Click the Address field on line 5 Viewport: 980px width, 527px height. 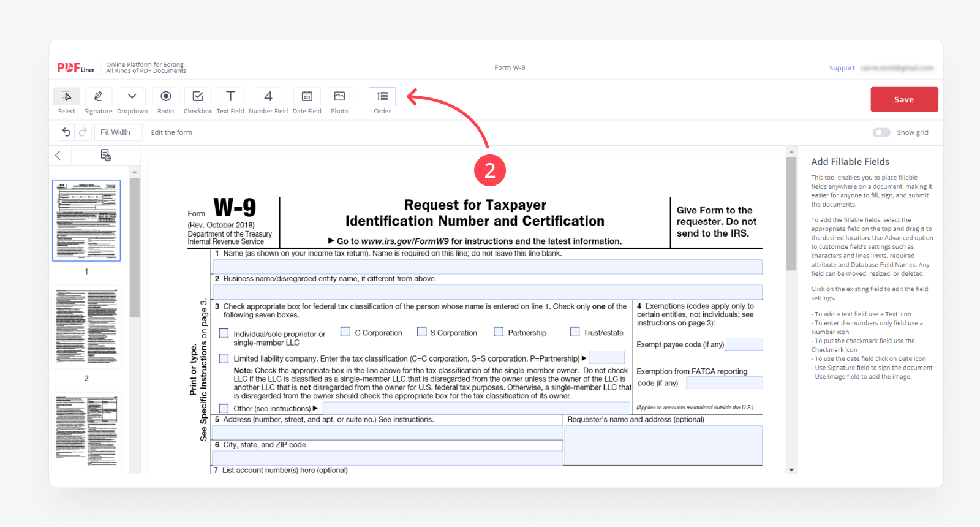387,433
